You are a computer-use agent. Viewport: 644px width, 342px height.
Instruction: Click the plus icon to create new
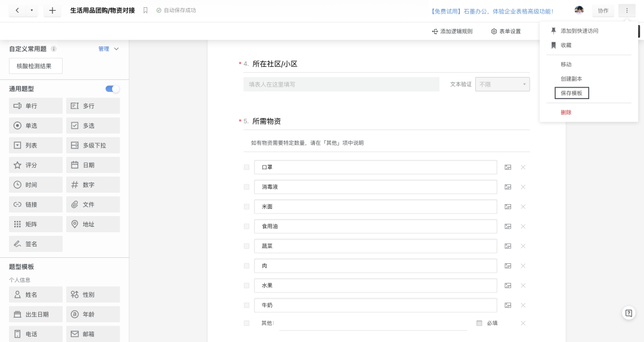(52, 11)
